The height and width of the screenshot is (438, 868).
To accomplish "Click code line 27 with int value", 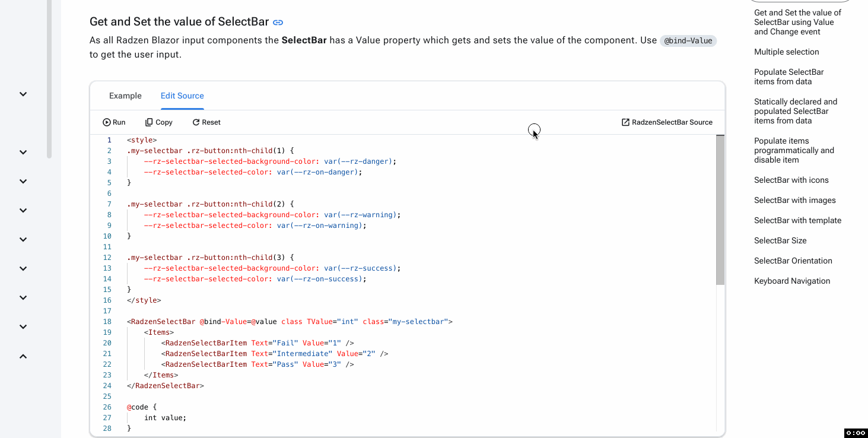I will [165, 418].
